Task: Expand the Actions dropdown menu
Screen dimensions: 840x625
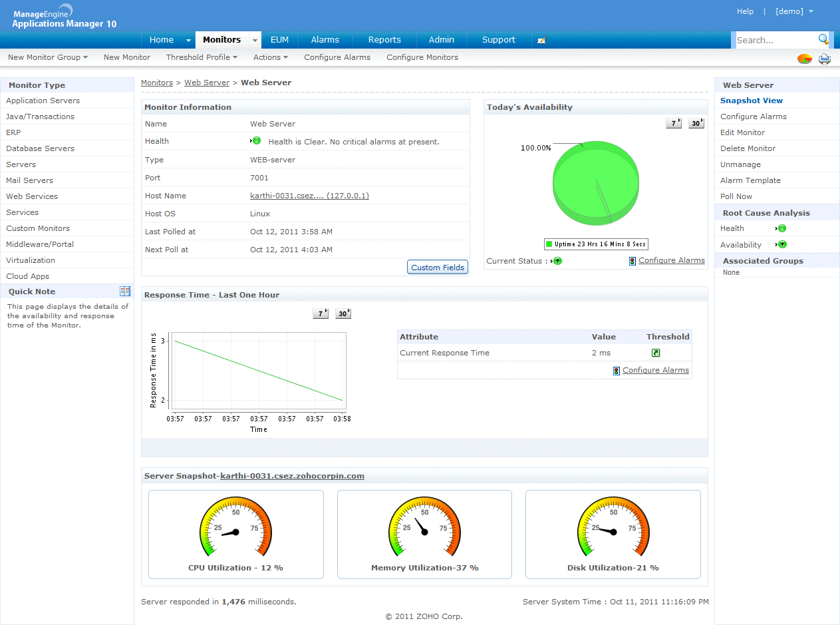Action: [x=270, y=57]
